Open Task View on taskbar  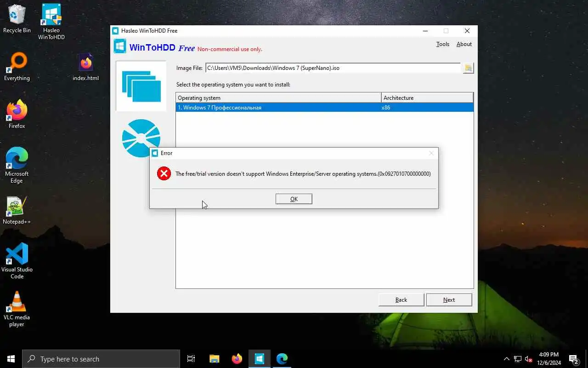(x=191, y=359)
